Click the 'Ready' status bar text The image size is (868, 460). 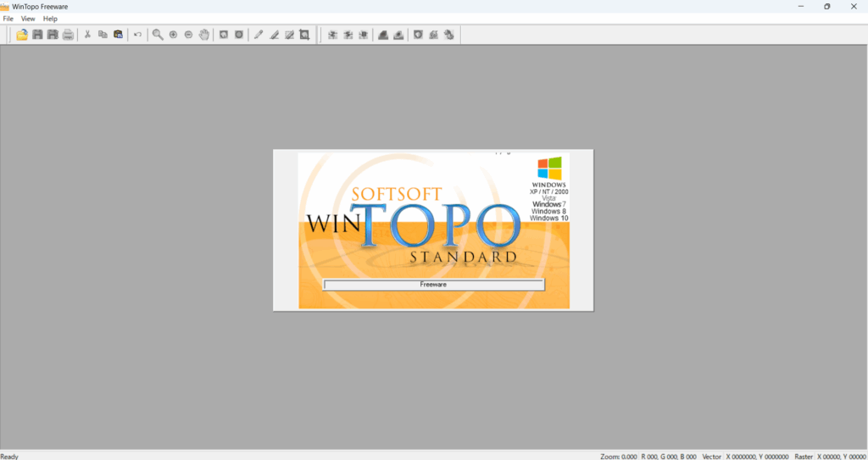pos(9,456)
